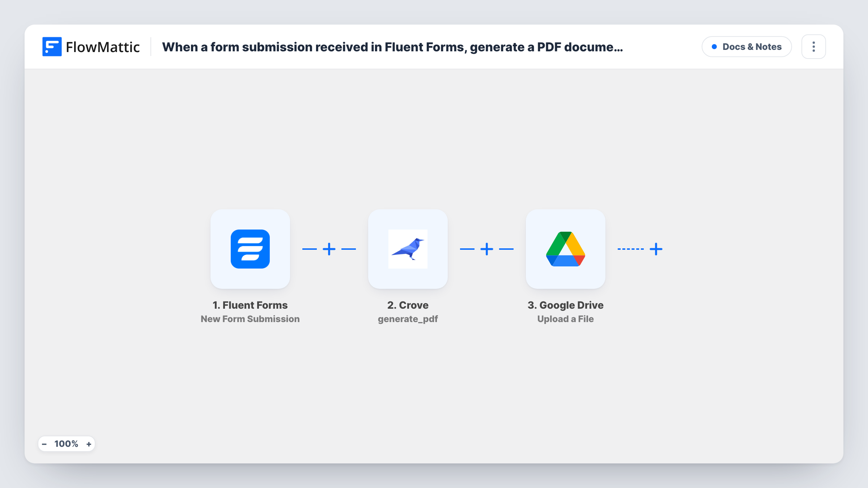Select the 'New Form Submission' text
This screenshot has width=868, height=488.
250,319
